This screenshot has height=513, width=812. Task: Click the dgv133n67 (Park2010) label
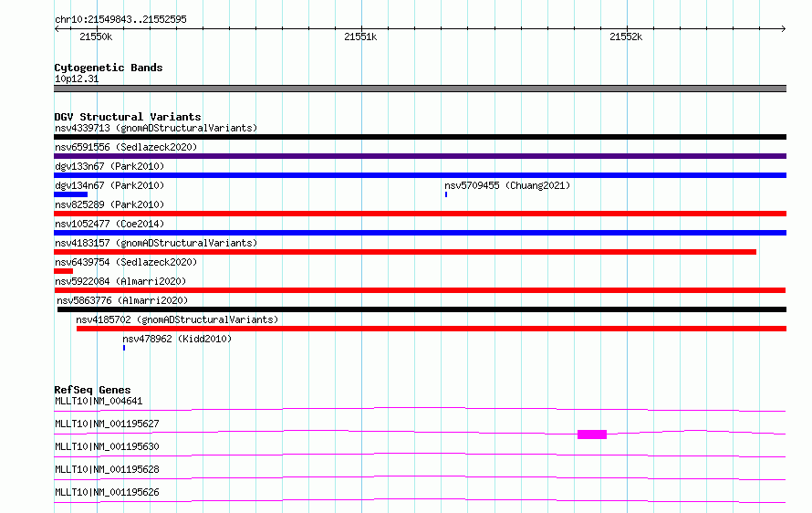pyautogui.click(x=109, y=166)
